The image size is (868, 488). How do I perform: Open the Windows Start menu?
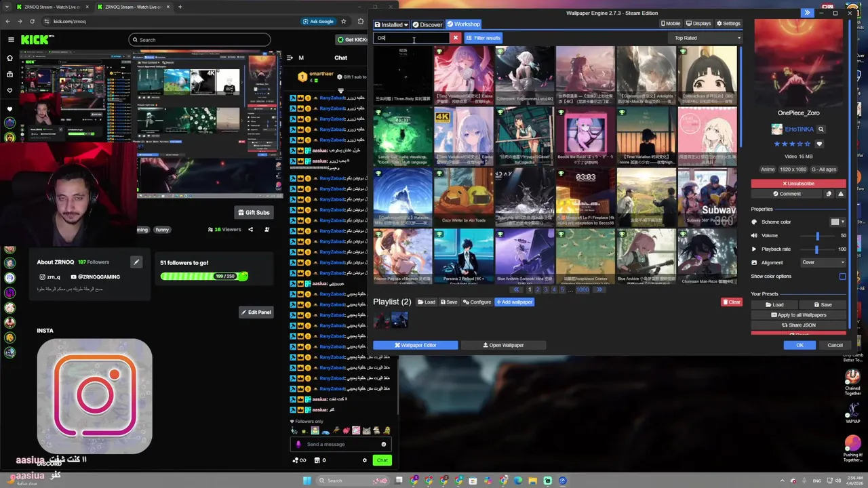[x=307, y=481]
